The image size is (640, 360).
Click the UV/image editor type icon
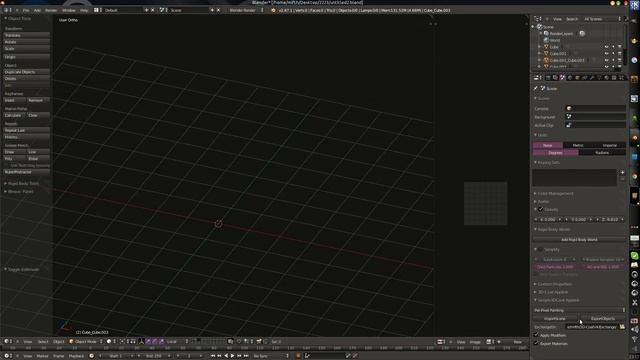click(x=441, y=342)
